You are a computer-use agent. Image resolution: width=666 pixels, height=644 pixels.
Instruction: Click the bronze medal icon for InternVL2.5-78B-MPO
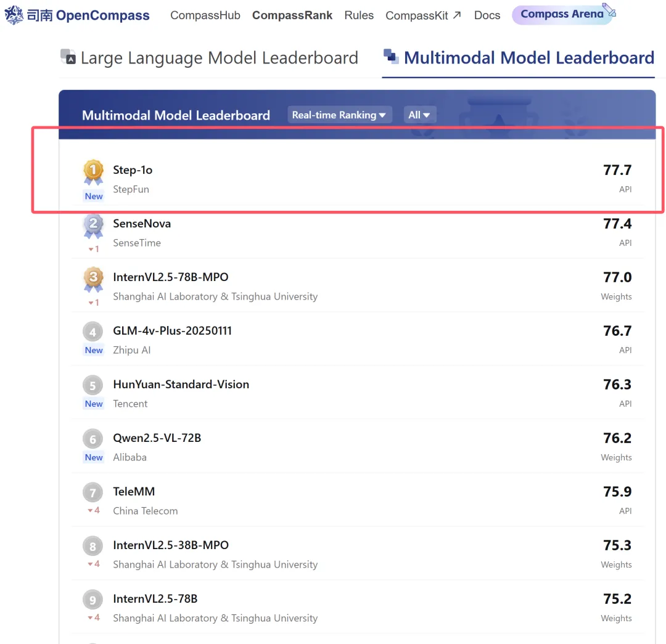click(x=94, y=279)
